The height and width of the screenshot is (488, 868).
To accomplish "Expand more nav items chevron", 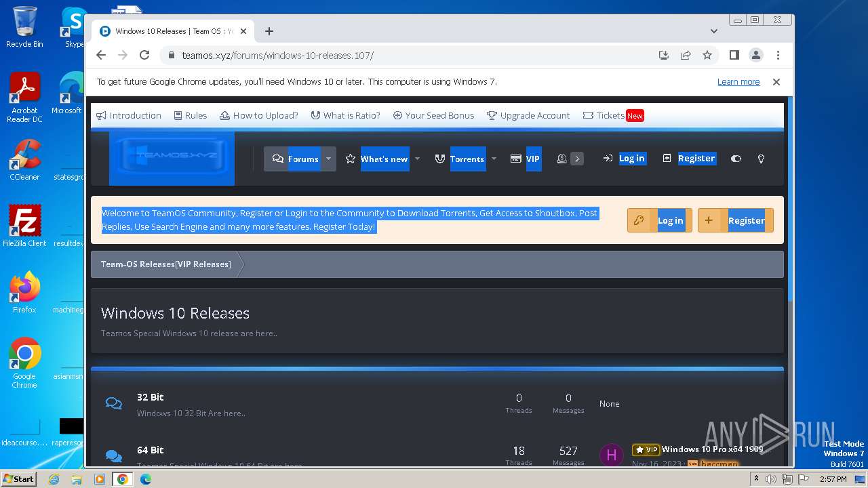I will tap(577, 159).
